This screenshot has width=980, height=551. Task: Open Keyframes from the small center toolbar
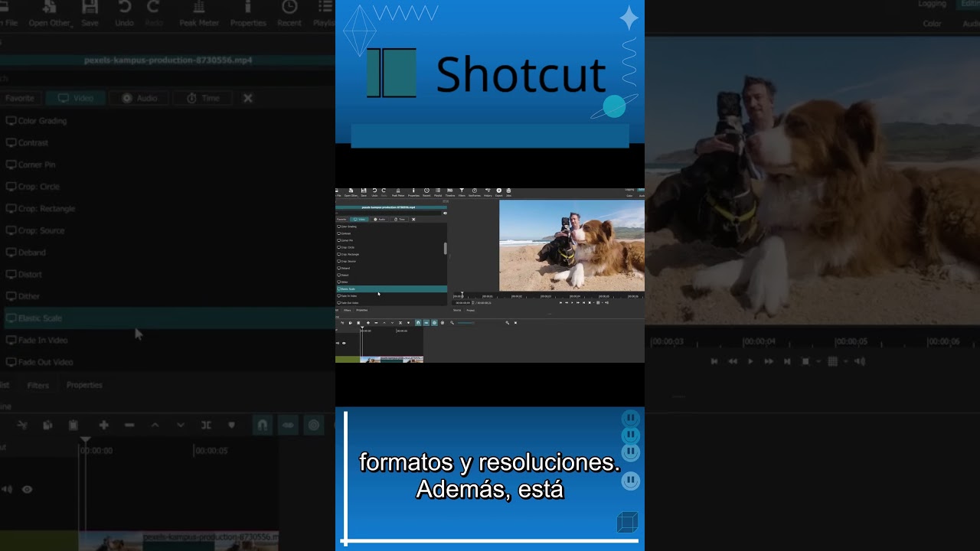pos(475,192)
